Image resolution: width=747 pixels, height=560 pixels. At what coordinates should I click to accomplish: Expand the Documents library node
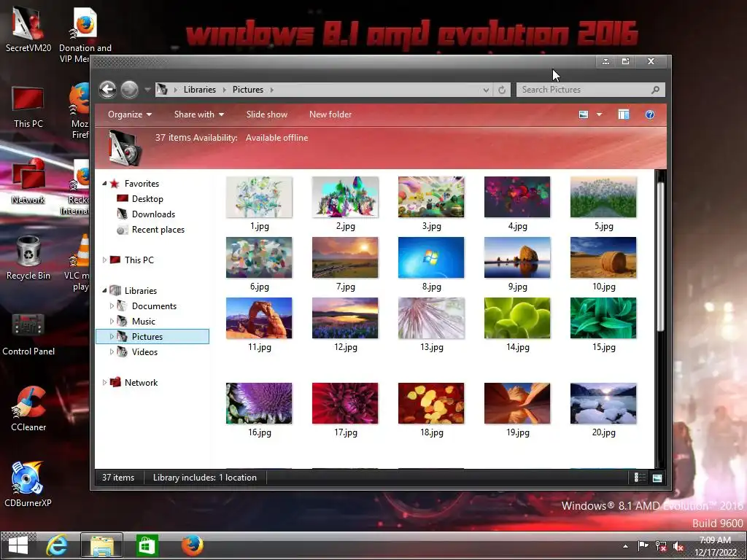tap(112, 306)
